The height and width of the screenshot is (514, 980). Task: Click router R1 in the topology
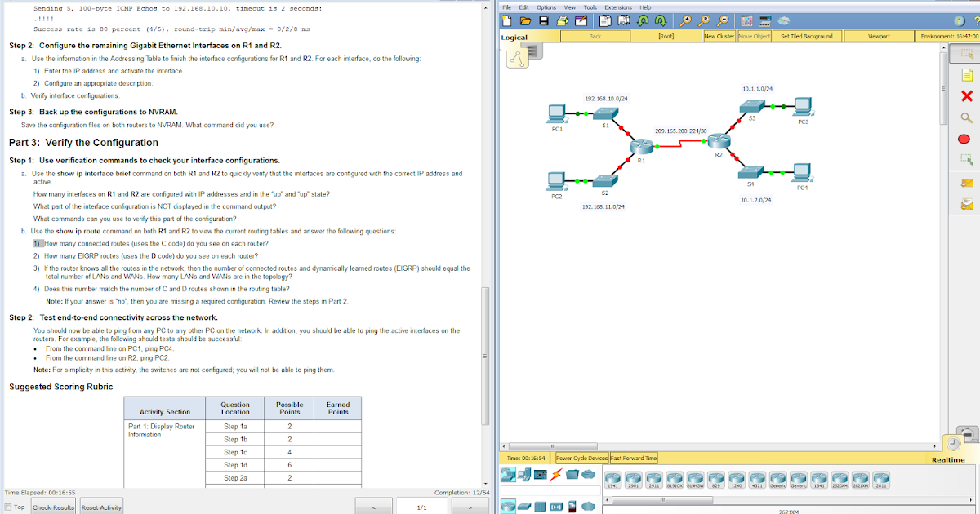coord(641,148)
